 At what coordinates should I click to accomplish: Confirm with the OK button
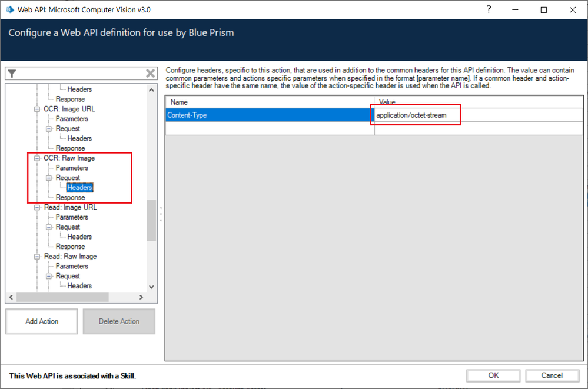tap(493, 375)
